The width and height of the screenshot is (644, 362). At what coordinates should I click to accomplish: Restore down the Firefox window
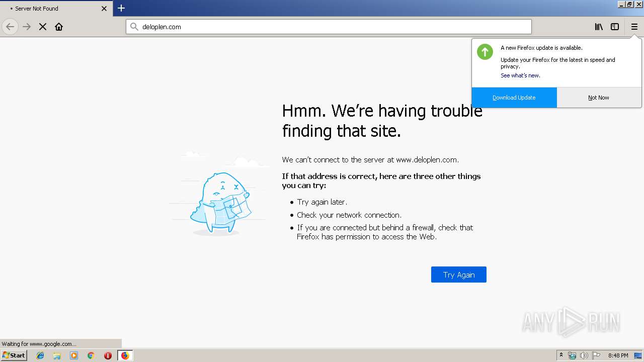click(630, 4)
